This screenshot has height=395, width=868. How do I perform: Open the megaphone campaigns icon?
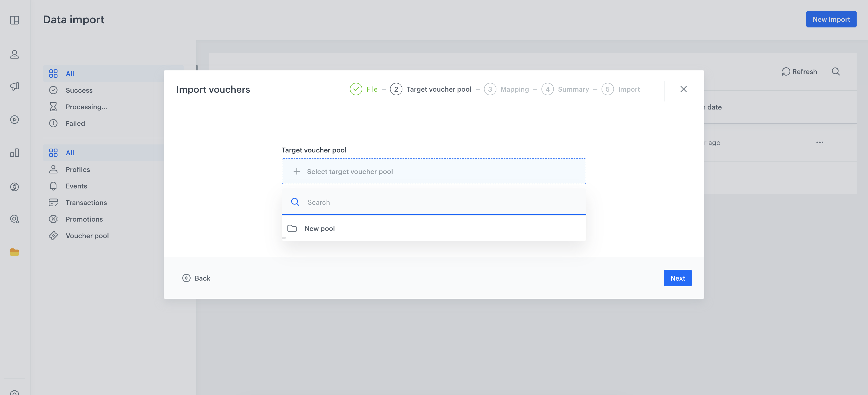[15, 86]
